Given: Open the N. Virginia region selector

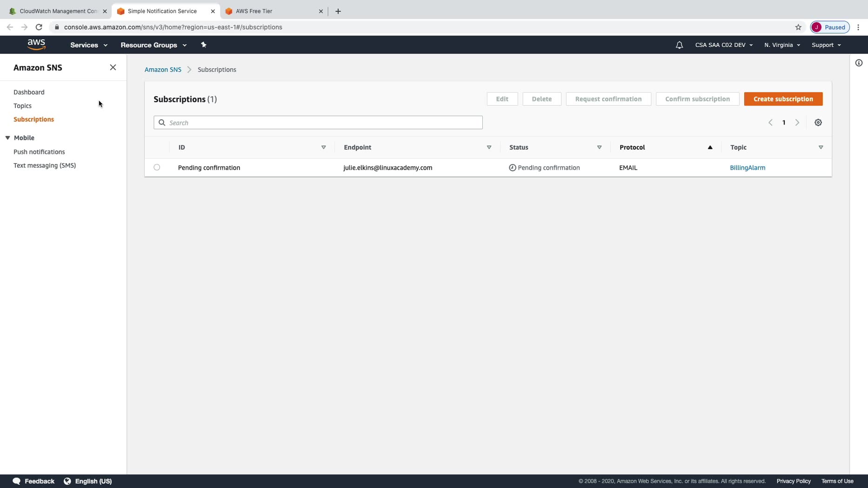Looking at the screenshot, I should 782,45.
